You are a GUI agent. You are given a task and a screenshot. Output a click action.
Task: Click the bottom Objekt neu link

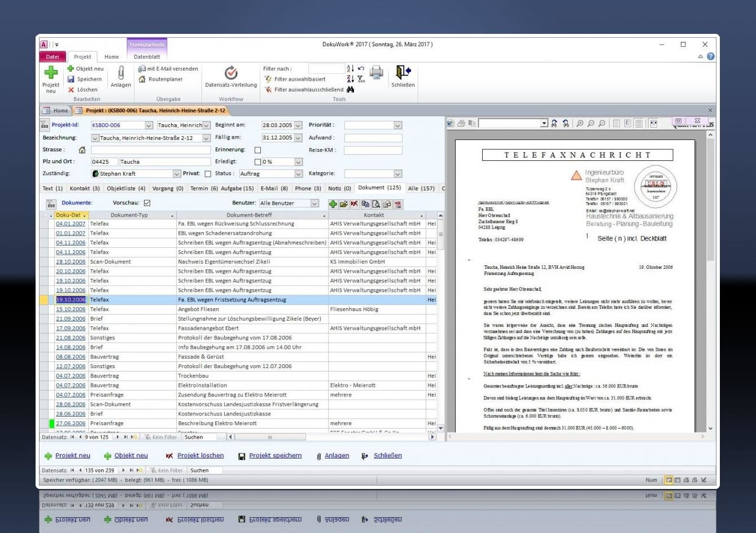(131, 456)
